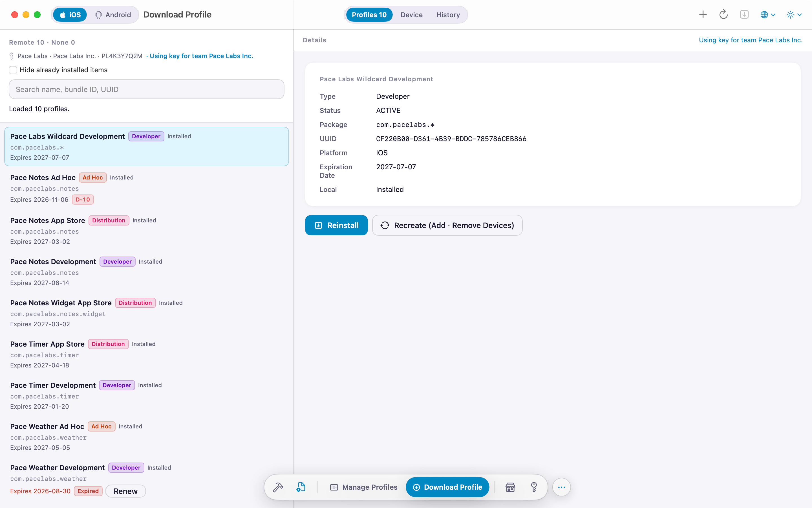Open the globe language dropdown
812x508 pixels.
768,15
